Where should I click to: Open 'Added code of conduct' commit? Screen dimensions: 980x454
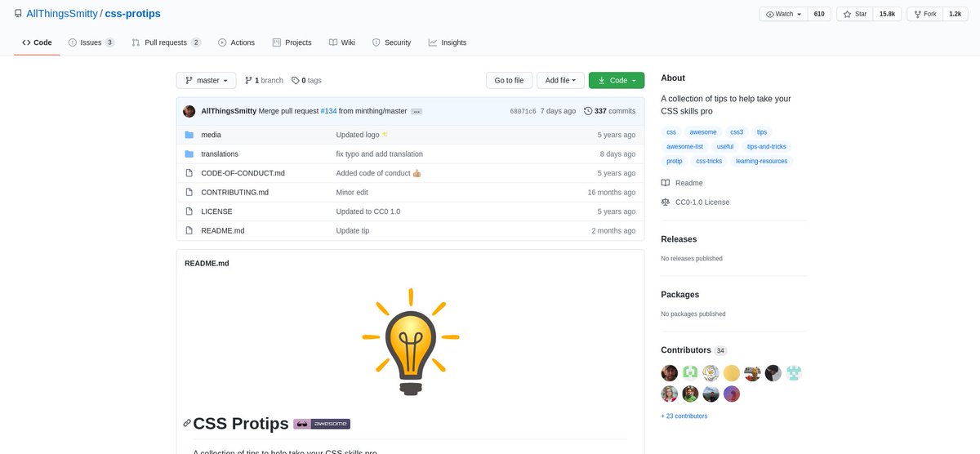(378, 173)
